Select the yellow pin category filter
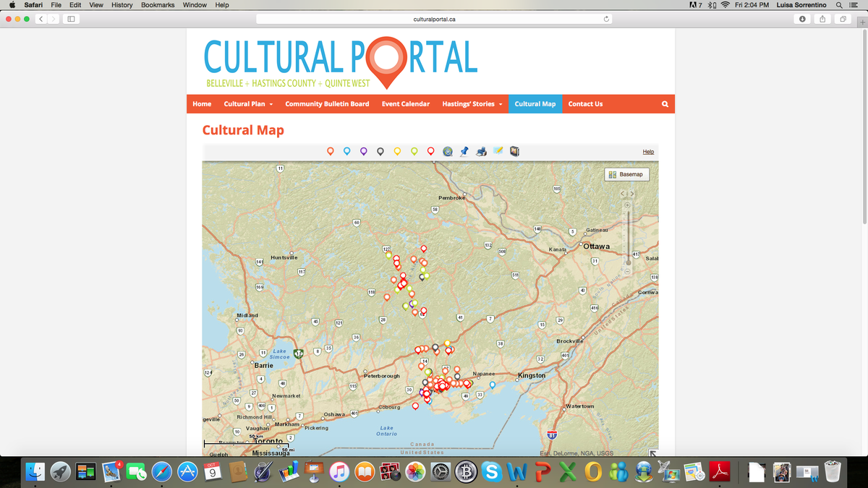Screen dimensions: 868x488 (x=397, y=151)
